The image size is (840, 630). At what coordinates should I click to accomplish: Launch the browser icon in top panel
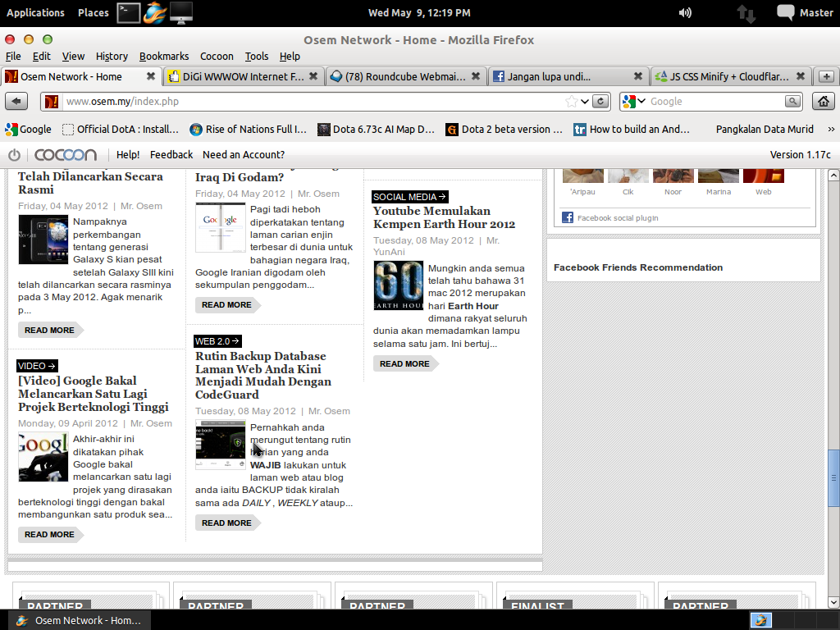(x=155, y=12)
